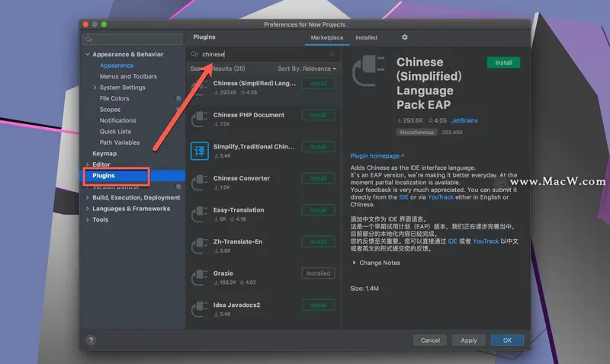Select Keymap in the settings tree
This screenshot has width=610, height=364.
[104, 154]
